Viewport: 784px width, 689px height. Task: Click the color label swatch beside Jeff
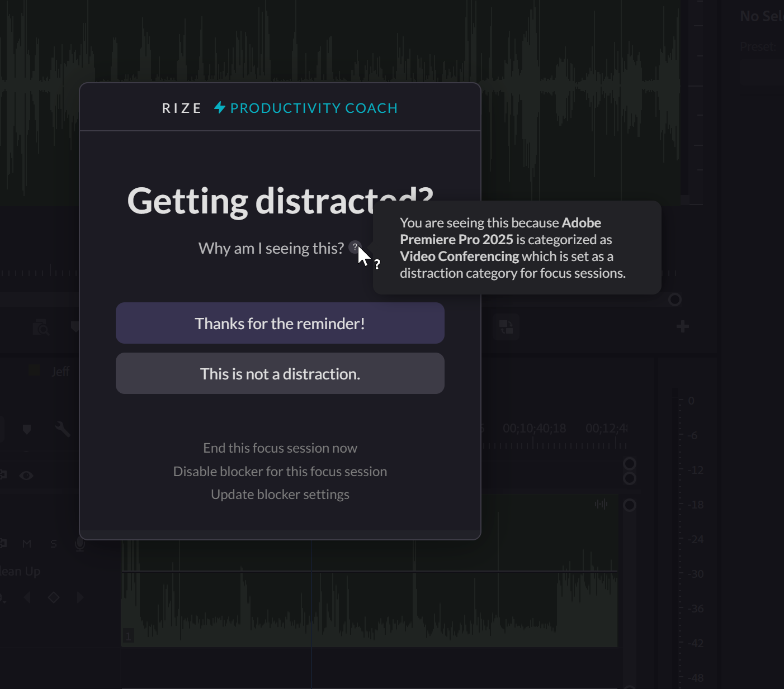34,370
